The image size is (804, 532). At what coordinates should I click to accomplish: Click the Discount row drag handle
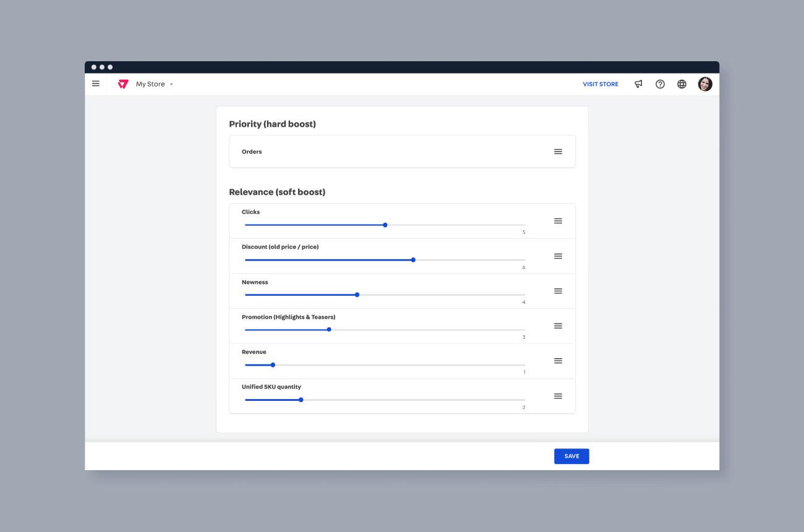click(558, 255)
